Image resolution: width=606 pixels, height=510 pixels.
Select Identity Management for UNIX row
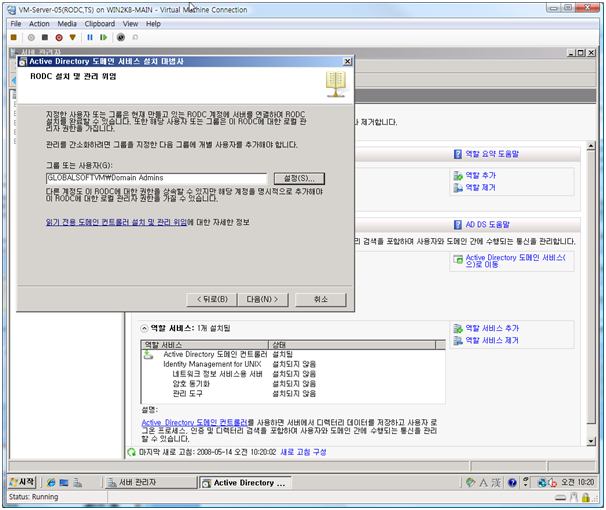coord(294,364)
